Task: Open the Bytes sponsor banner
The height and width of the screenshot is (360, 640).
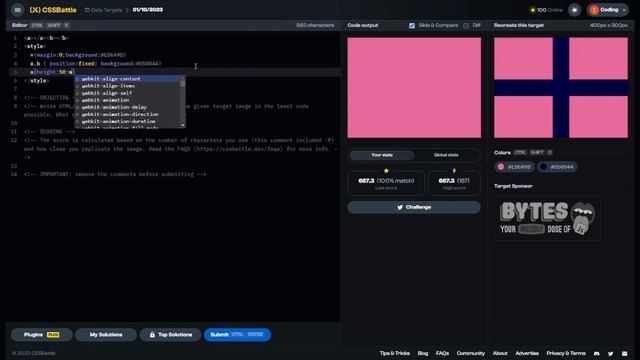Action: tap(547, 219)
